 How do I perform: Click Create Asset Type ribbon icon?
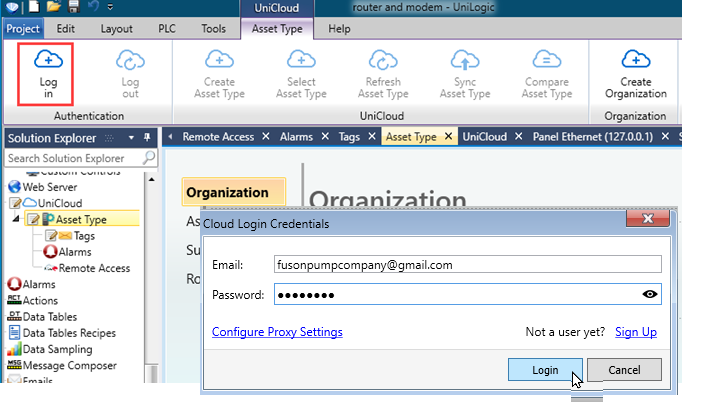(219, 59)
